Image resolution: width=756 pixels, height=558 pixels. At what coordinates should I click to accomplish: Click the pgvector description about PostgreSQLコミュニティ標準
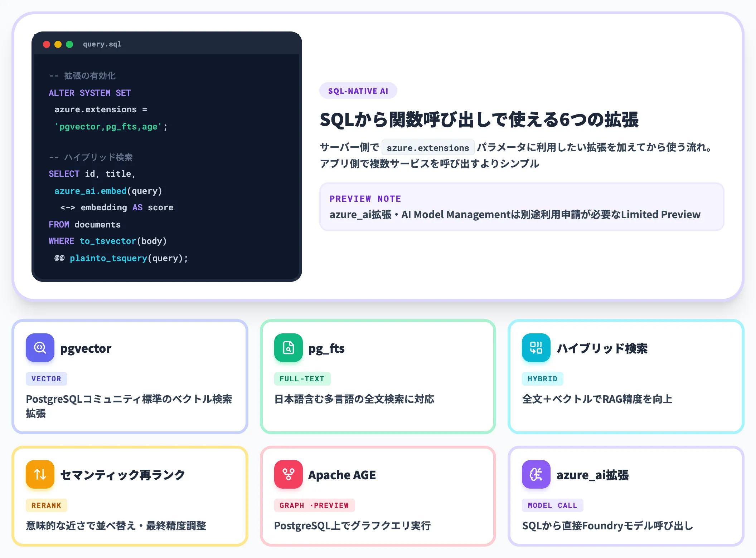tap(129, 406)
